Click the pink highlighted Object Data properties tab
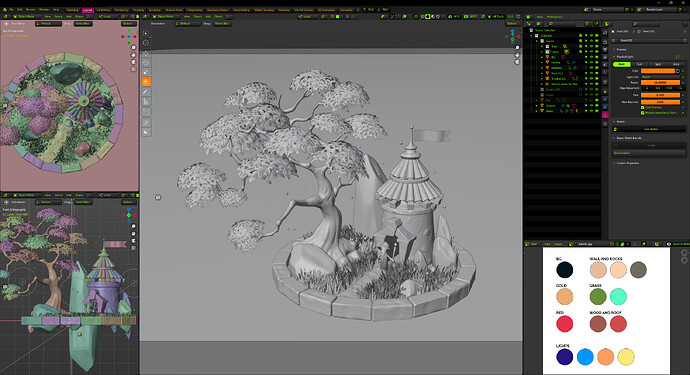Viewport: 690px width, 375px height. pyautogui.click(x=605, y=114)
